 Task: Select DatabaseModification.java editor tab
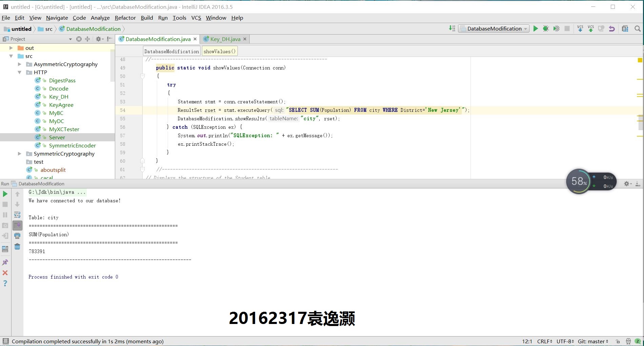[158, 39]
